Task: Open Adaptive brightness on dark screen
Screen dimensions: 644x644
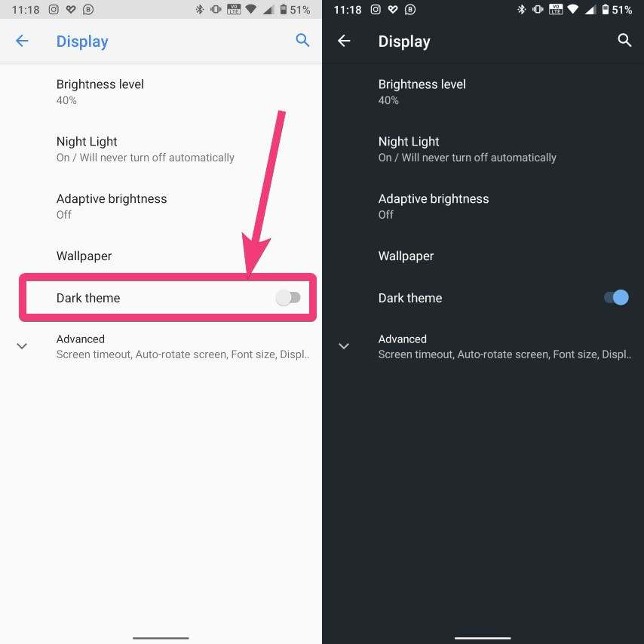Action: (483, 207)
